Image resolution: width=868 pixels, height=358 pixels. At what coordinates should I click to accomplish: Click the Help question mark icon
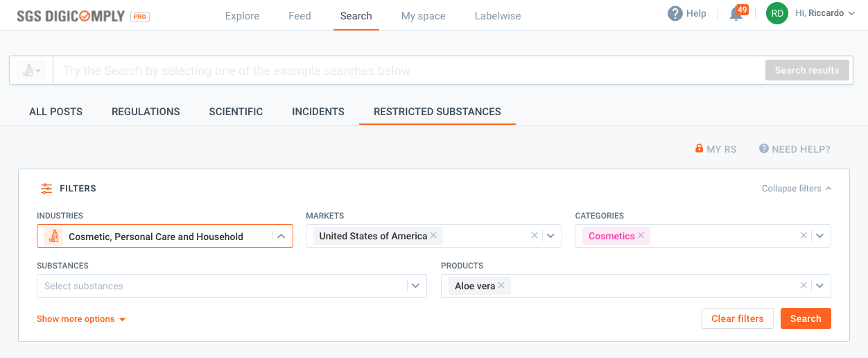coord(675,14)
